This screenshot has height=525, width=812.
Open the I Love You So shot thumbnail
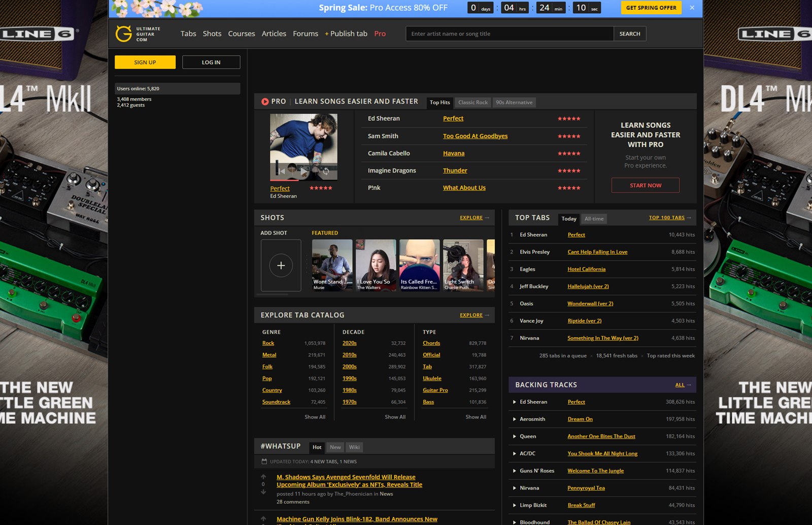tap(376, 265)
